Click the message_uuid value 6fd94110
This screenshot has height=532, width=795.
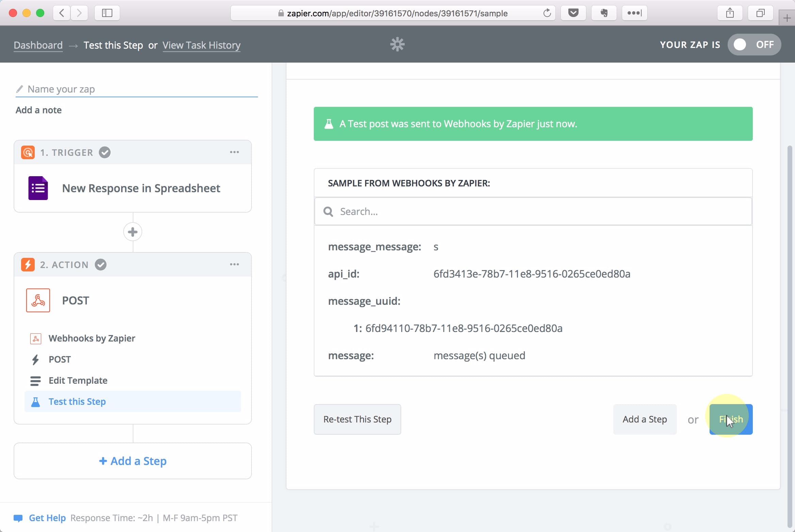tap(464, 328)
